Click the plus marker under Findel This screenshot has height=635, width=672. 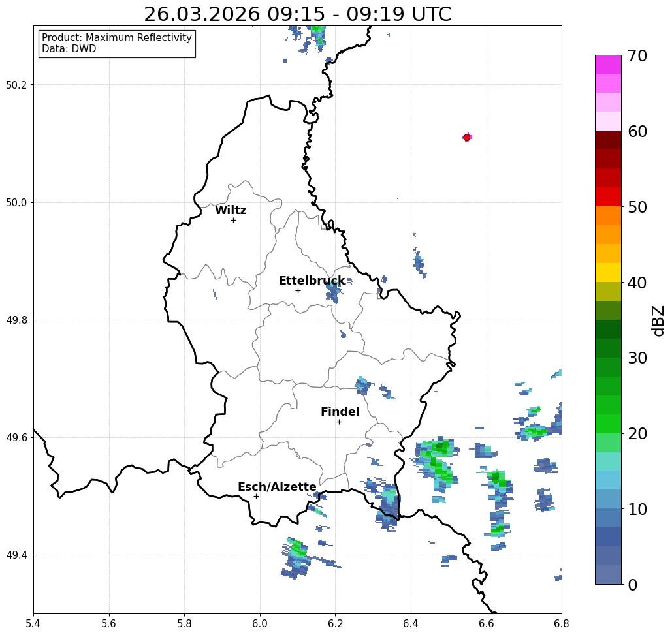pos(339,422)
